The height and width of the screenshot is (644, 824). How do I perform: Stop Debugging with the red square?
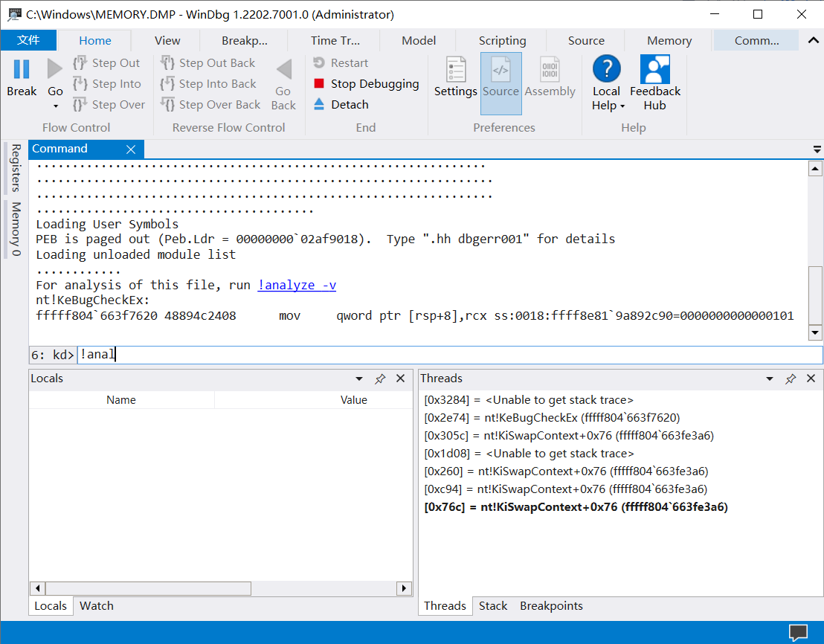tap(367, 84)
